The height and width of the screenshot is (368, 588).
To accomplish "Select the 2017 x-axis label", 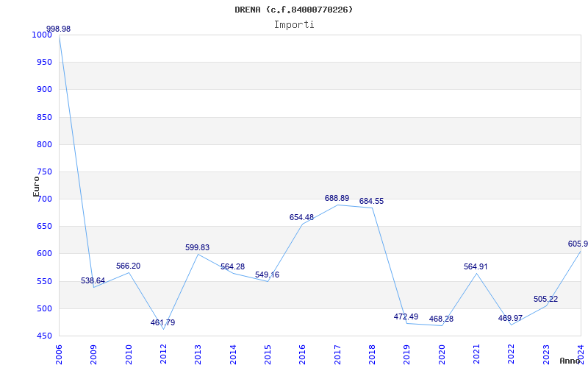I will click(x=337, y=355).
